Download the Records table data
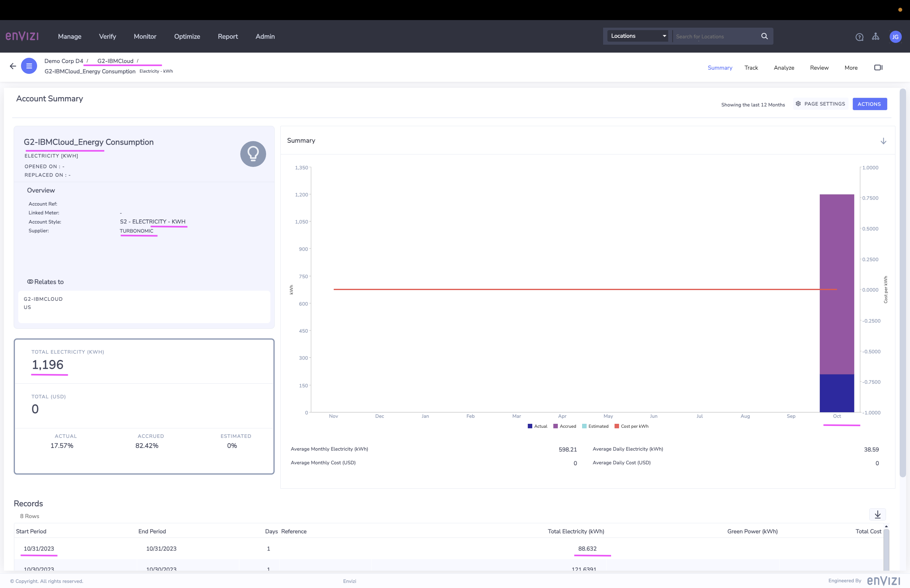Screen dimensions: 910x588 [877, 514]
